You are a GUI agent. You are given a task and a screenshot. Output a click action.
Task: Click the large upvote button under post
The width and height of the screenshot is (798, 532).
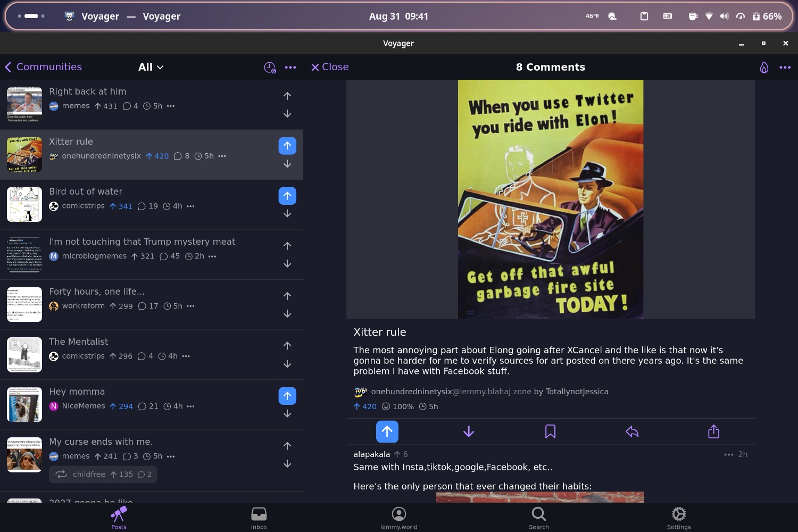[387, 431]
